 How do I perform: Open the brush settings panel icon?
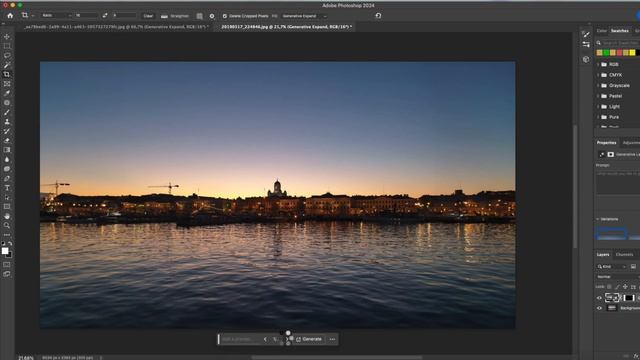586,34
